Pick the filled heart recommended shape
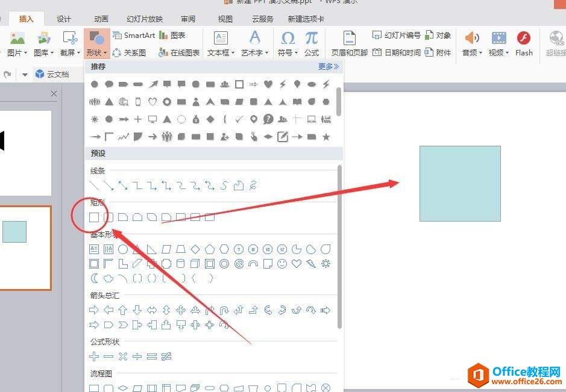Screen dimensions: 566x392 [268, 84]
